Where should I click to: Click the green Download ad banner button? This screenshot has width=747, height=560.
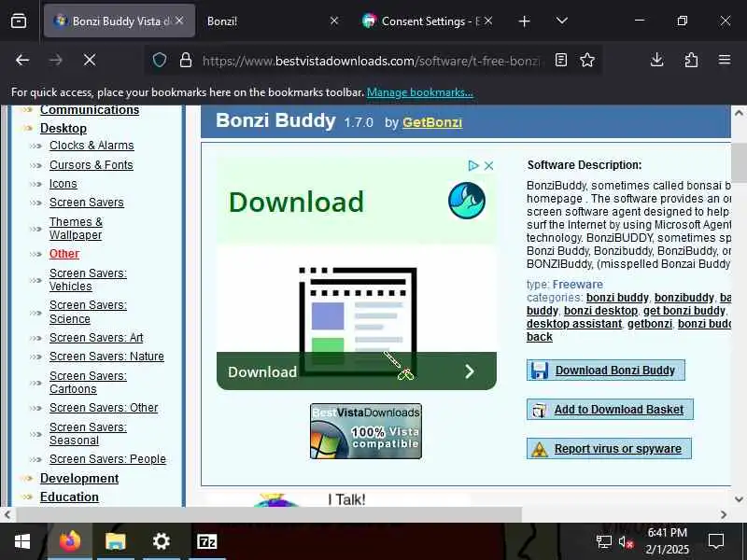click(x=357, y=371)
